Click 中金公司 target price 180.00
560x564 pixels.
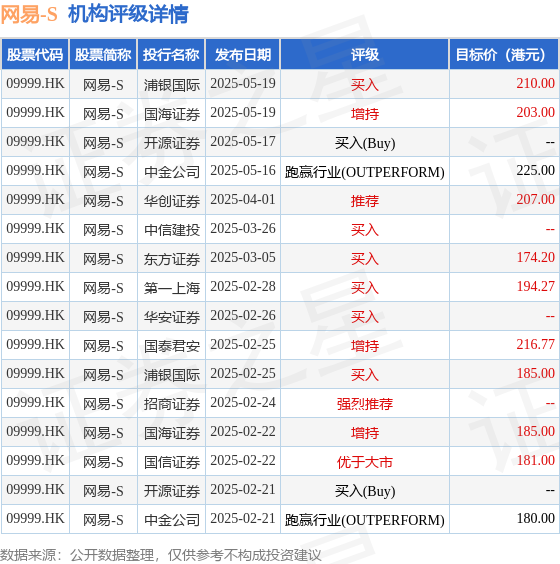point(536,518)
